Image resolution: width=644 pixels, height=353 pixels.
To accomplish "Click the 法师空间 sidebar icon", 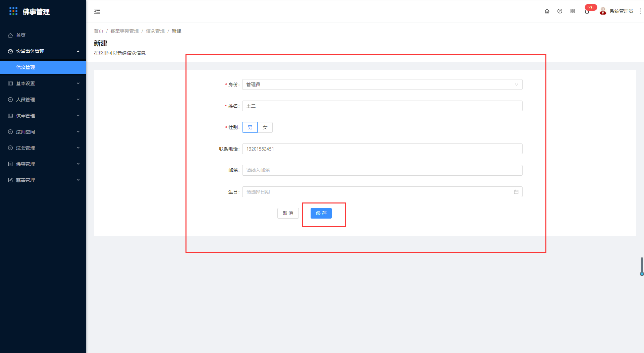I will tap(10, 132).
